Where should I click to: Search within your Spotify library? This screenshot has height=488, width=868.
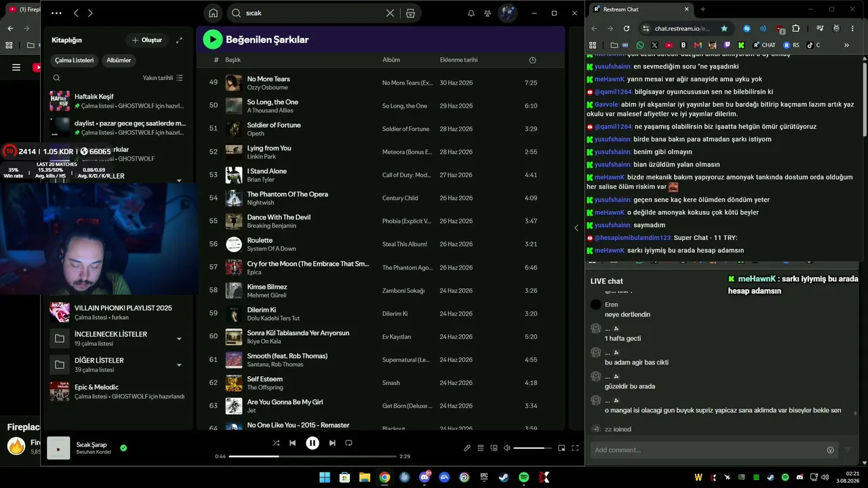tap(56, 78)
